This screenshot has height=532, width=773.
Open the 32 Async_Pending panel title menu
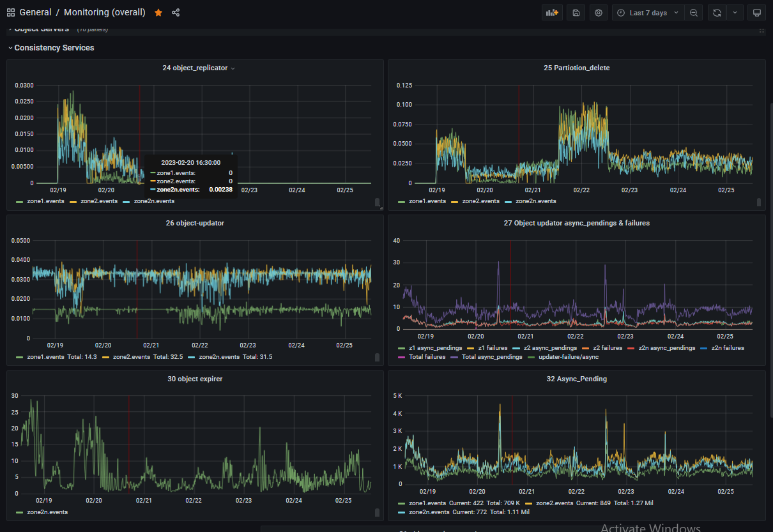(576, 379)
